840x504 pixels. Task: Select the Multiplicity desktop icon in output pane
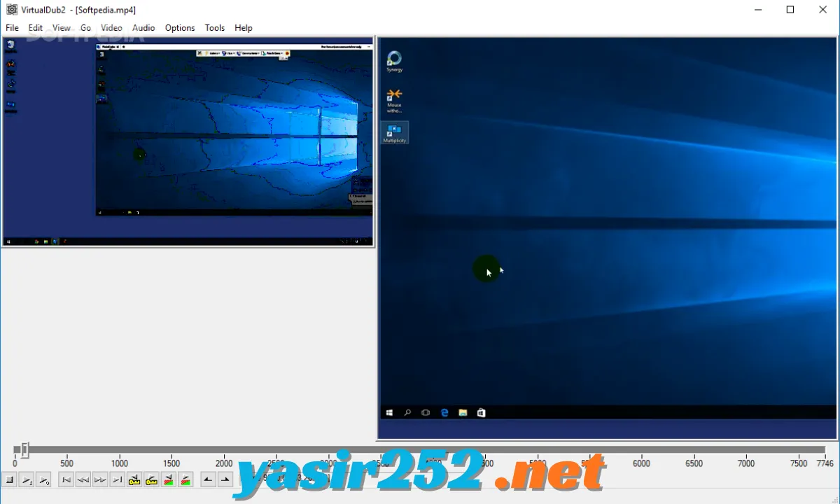coord(394,132)
